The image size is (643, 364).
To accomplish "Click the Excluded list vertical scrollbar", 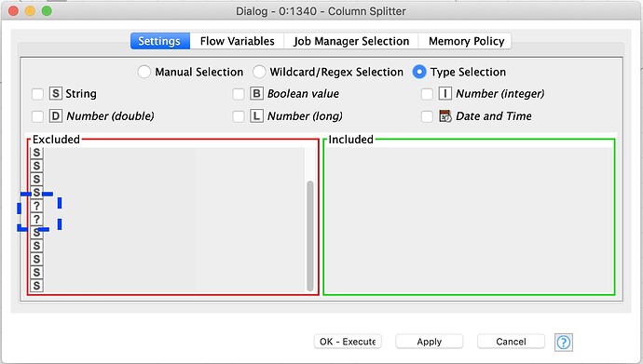I will pos(310,236).
